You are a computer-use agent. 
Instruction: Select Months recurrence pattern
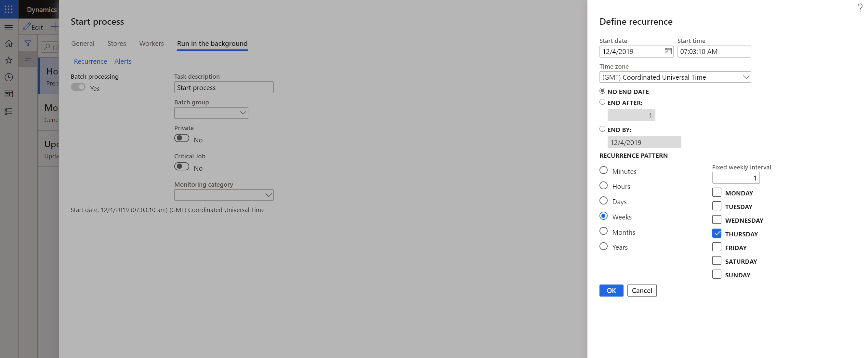(603, 231)
